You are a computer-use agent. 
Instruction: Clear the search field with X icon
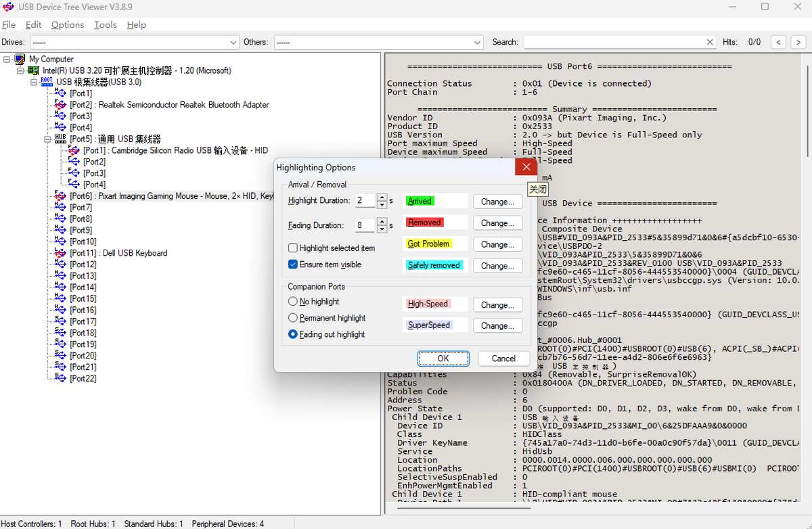710,42
